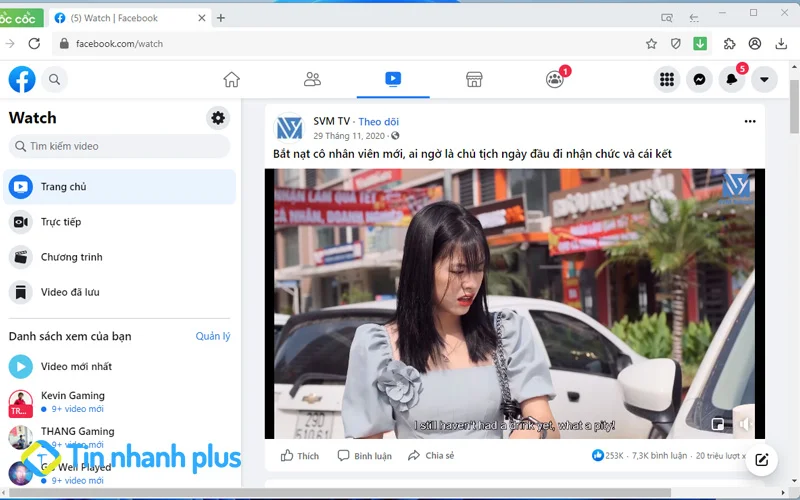800x500 pixels.
Task: Click the vertical page scrollbar thumb
Action: pyautogui.click(x=794, y=106)
